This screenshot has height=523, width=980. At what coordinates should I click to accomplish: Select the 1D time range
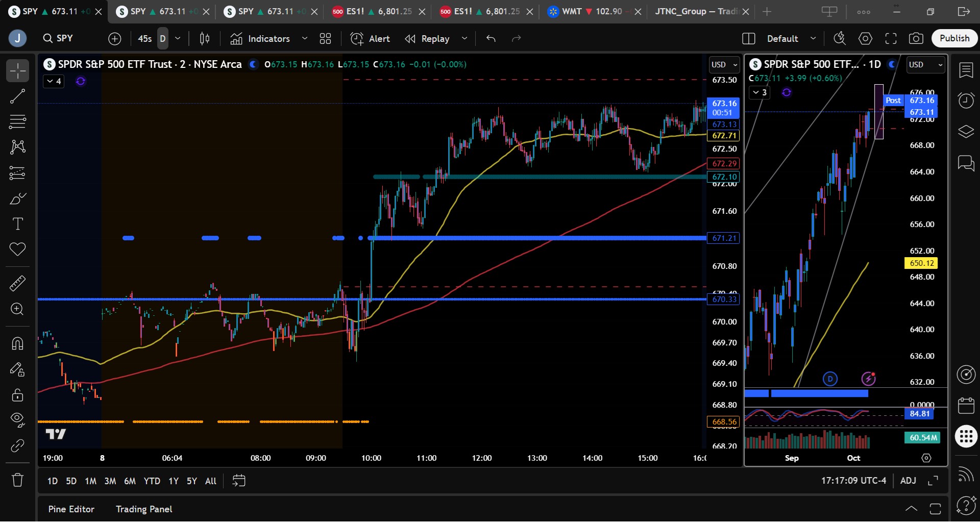[x=53, y=481]
